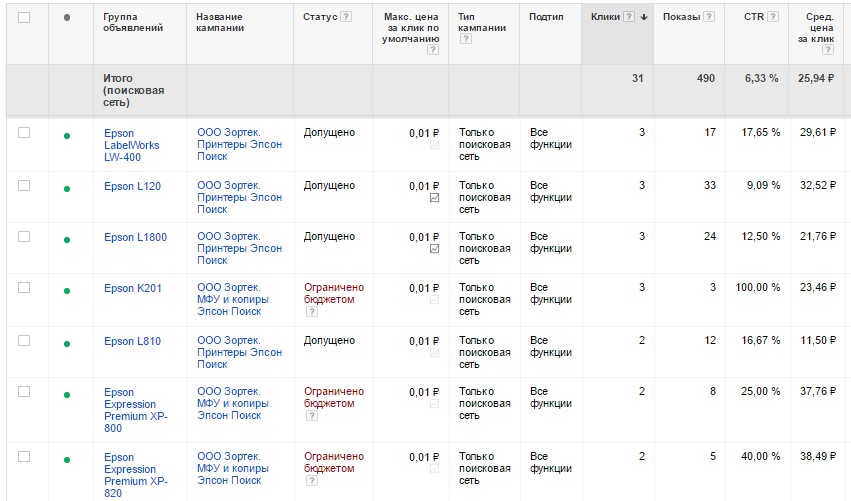Click total impressions value 490
Image resolution: width=851 pixels, height=501 pixels.
(x=706, y=78)
